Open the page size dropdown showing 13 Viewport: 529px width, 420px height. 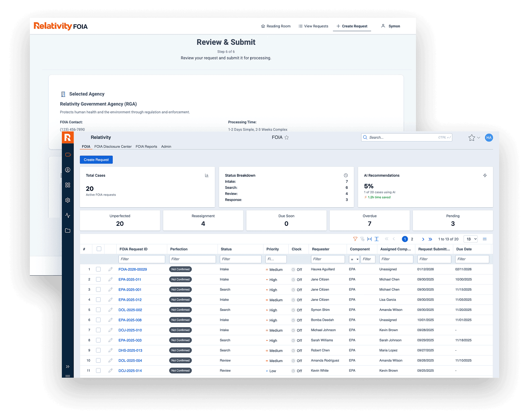471,239
